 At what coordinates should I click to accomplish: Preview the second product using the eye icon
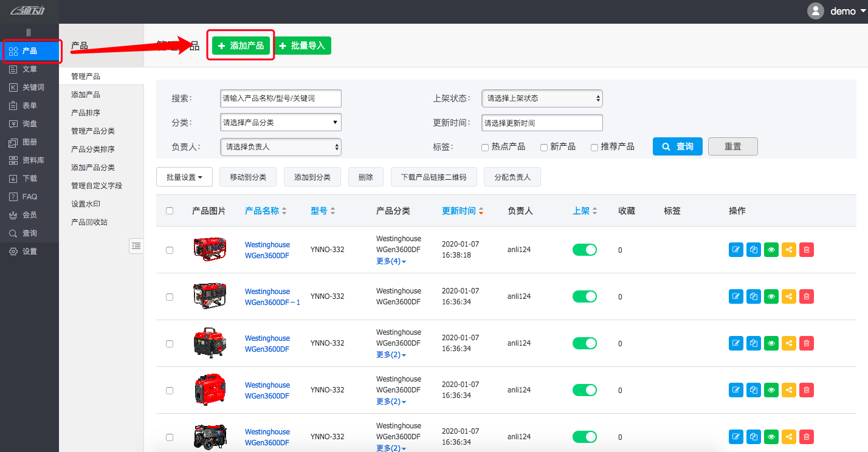click(771, 296)
